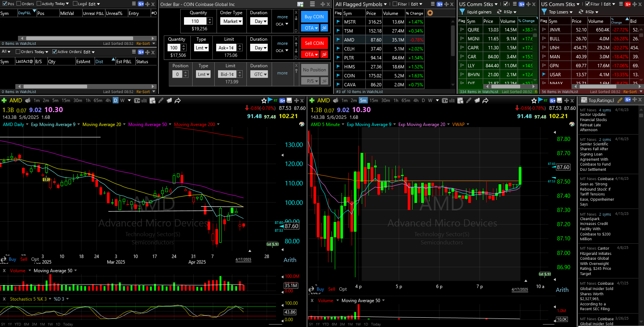
Task: Click save disk icon on 5-minute chart
Action: [559, 101]
